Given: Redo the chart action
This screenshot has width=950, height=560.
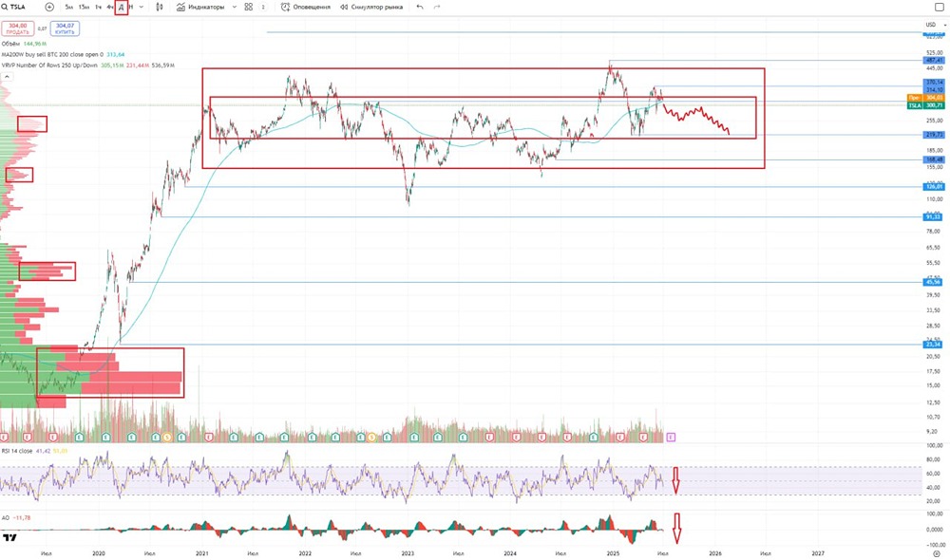Looking at the screenshot, I should [437, 7].
